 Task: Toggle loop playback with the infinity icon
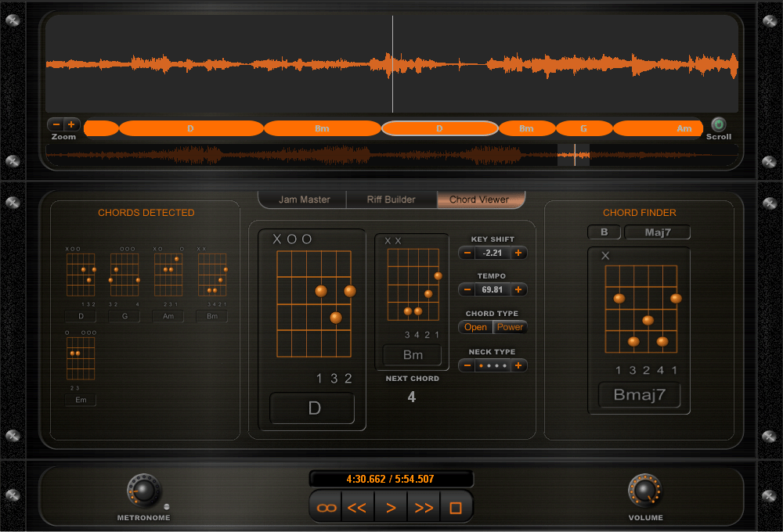pyautogui.click(x=326, y=508)
